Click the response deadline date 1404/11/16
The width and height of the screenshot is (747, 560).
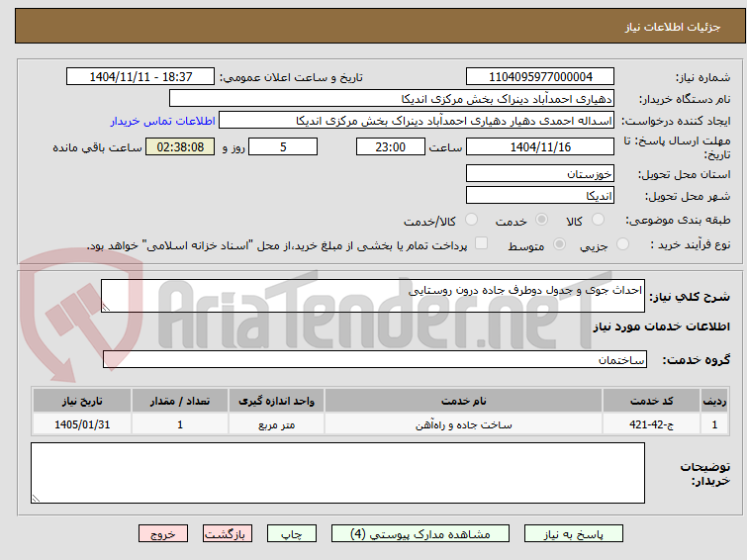[x=540, y=146]
